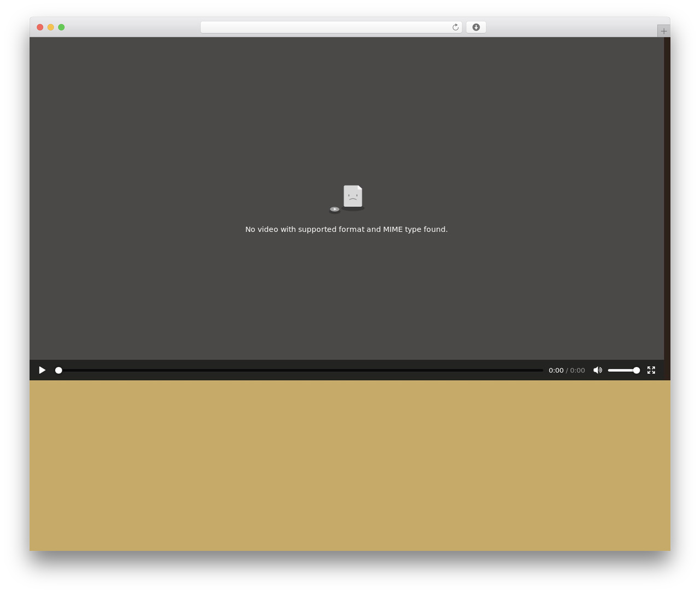Play the video
This screenshot has width=700, height=593.
(x=42, y=370)
